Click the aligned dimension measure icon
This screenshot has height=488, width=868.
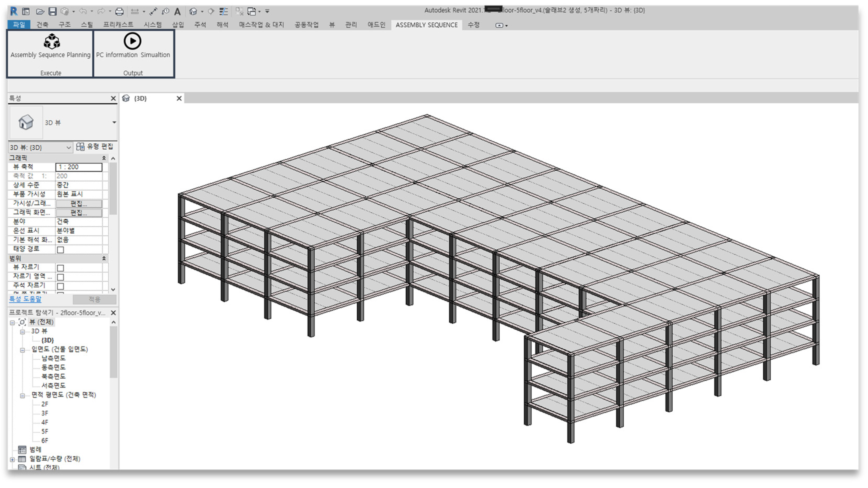[153, 12]
